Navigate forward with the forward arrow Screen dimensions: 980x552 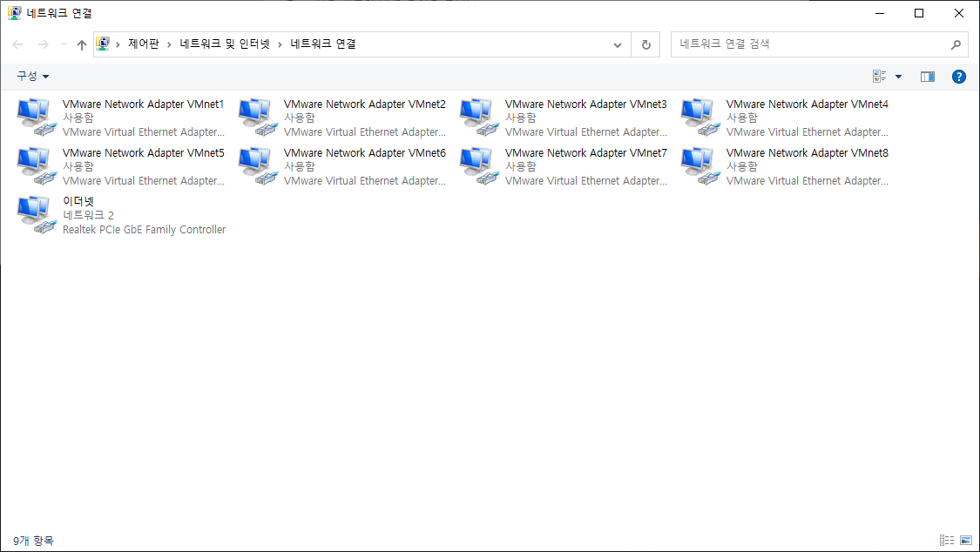(x=44, y=44)
